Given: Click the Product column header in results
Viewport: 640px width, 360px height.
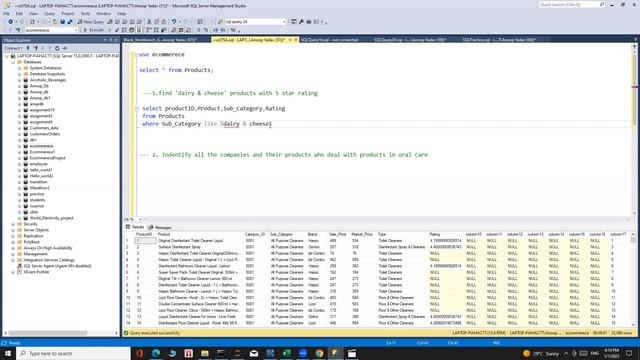Looking at the screenshot, I should [164, 234].
